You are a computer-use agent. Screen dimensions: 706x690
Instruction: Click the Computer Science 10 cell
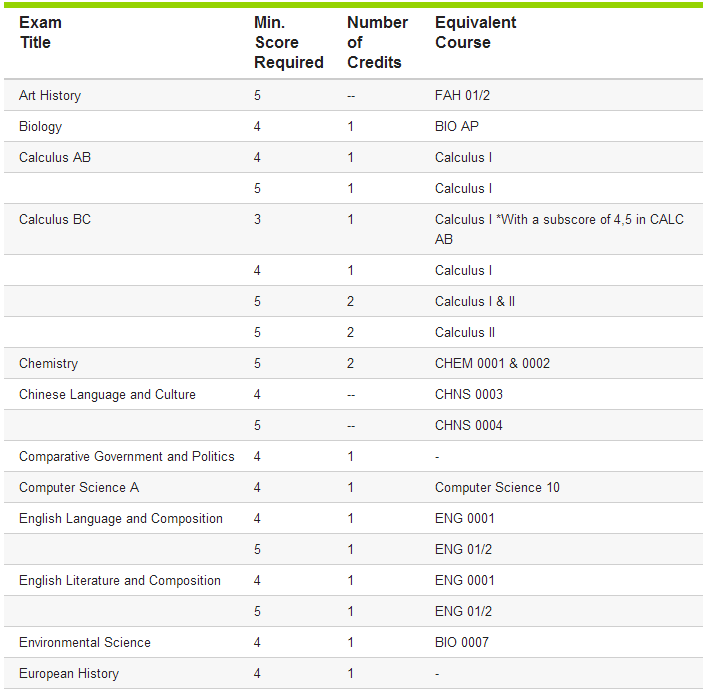(x=497, y=487)
